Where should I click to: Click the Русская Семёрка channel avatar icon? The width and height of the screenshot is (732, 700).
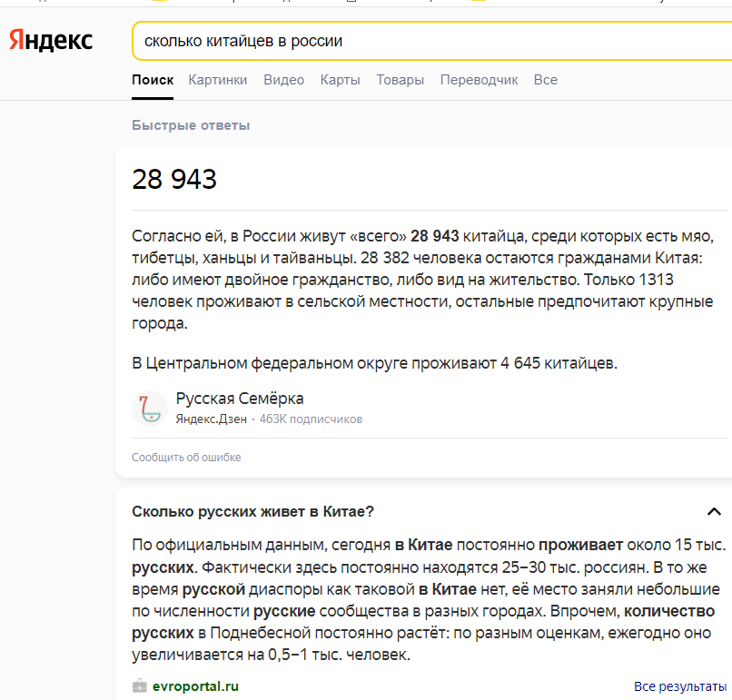click(150, 409)
